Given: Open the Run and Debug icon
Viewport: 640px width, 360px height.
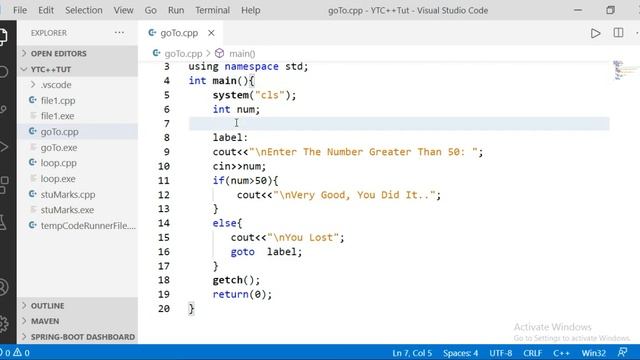Looking at the screenshot, I should point(3,147).
